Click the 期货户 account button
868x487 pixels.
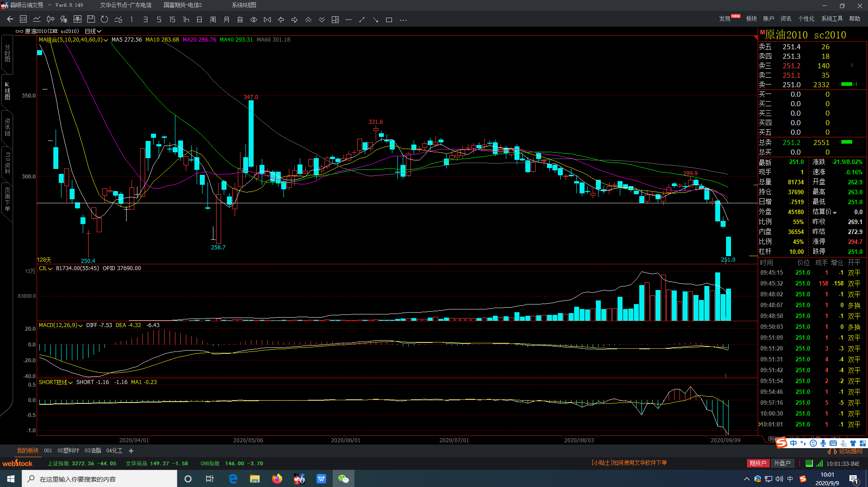click(x=758, y=463)
